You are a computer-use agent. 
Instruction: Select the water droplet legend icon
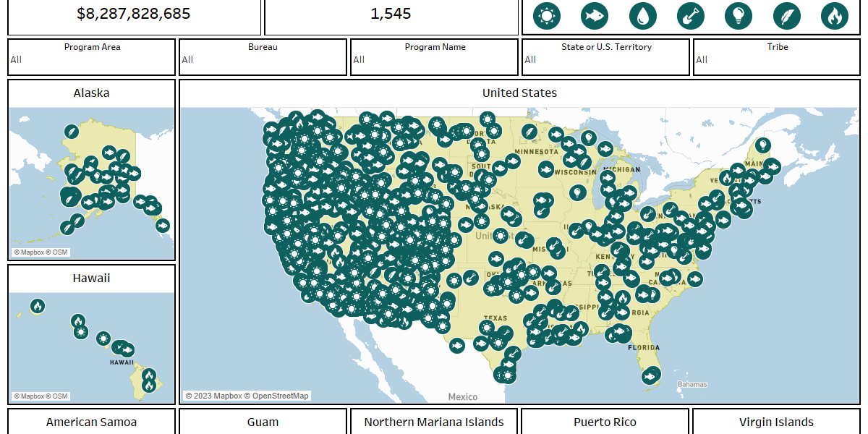click(x=642, y=15)
